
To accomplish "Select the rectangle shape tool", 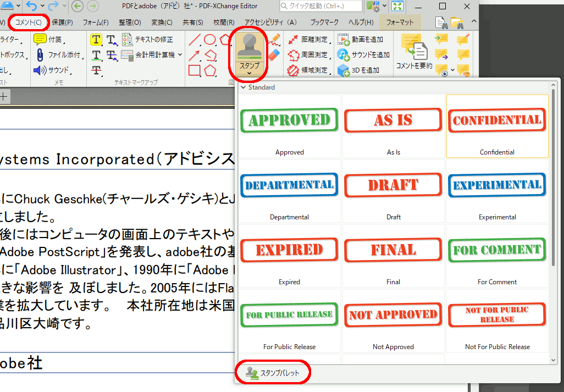I will (195, 70).
